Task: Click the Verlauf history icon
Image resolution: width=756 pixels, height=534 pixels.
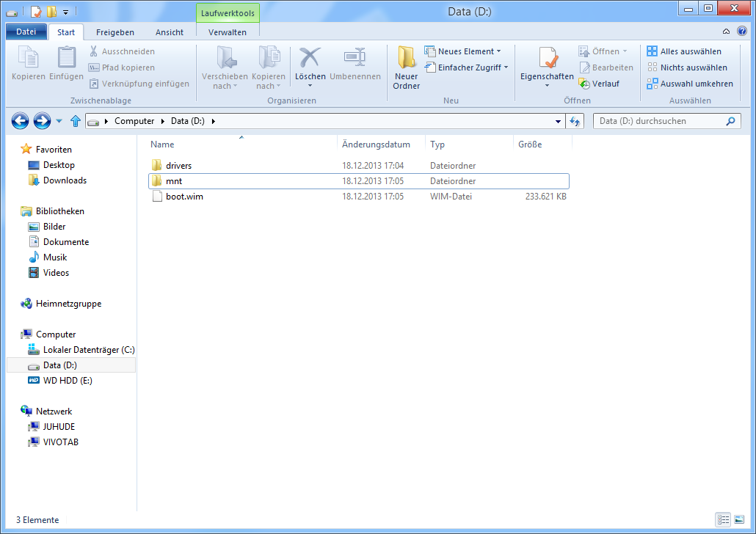Action: tap(584, 84)
